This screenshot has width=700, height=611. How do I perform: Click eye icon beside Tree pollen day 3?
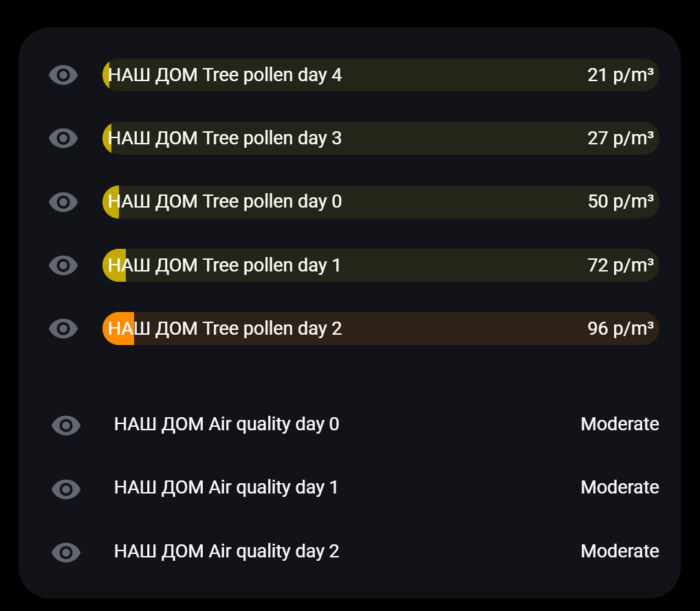(63, 138)
